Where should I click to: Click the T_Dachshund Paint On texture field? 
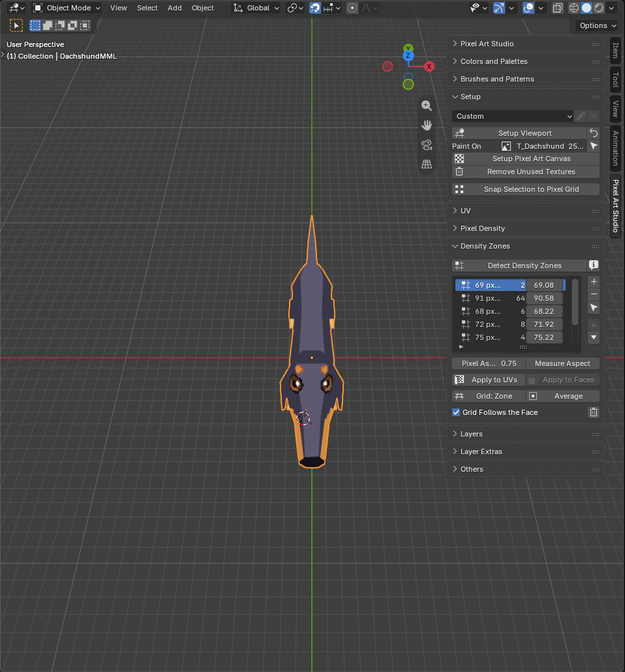543,146
